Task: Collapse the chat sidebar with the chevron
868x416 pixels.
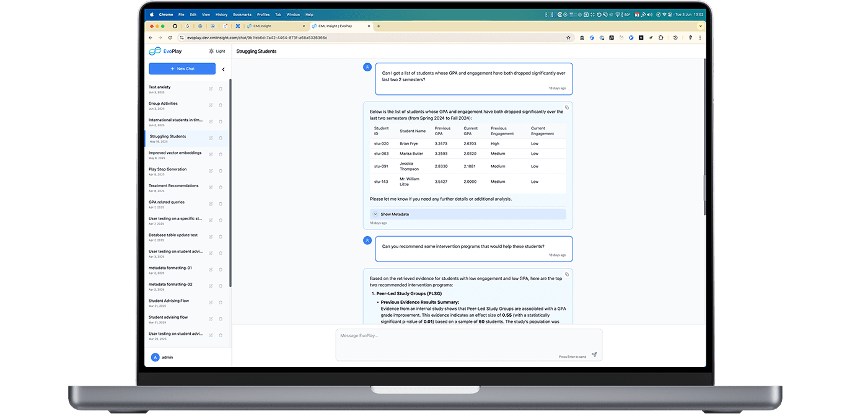Action: click(224, 69)
